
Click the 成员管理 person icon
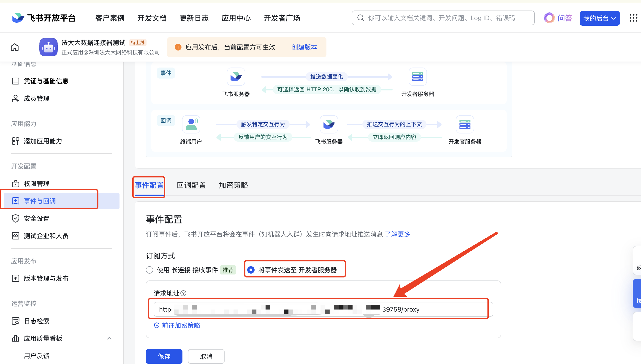[x=16, y=98]
